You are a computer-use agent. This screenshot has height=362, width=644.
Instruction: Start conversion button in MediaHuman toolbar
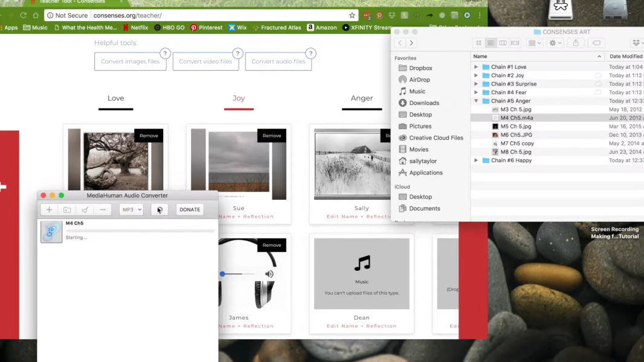point(159,209)
